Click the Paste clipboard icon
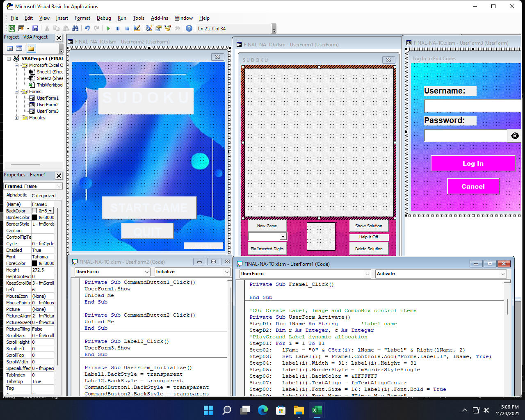Screen dimensions: 525x420 tap(66, 28)
